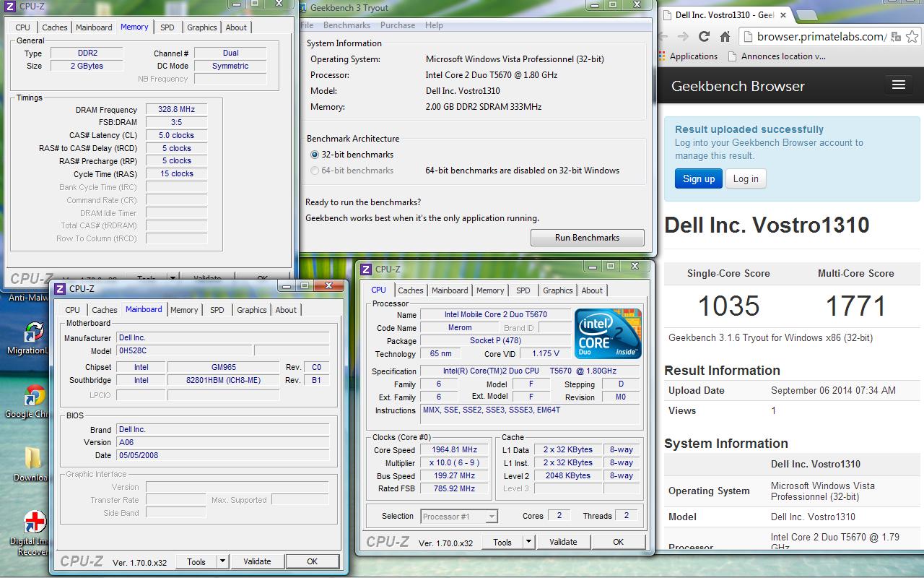This screenshot has width=924, height=578.
Task: Launch Digital Image Recovery desktop icon
Action: pyautogui.click(x=34, y=522)
